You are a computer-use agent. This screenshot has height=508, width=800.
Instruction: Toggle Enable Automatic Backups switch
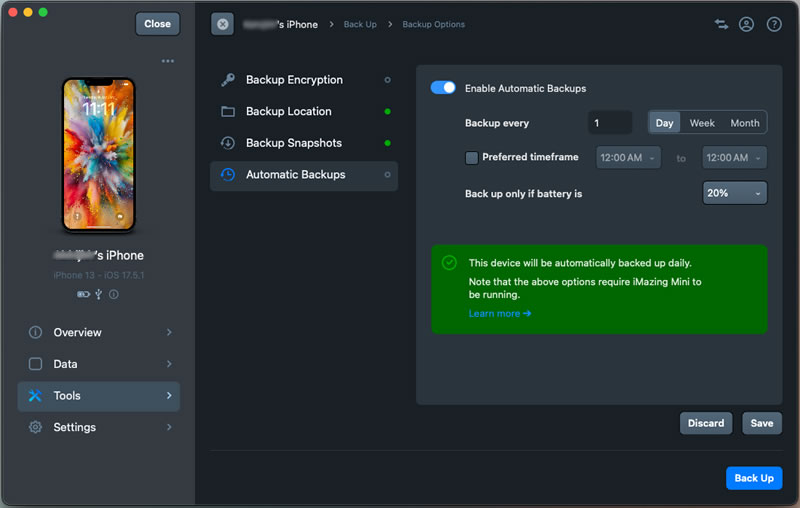click(x=443, y=88)
